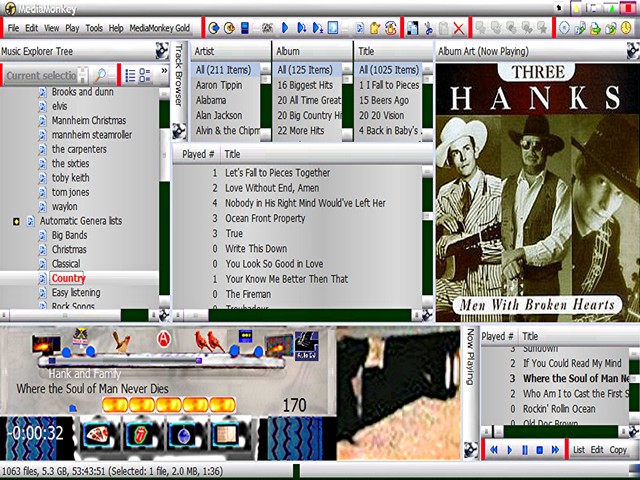
Task: Pause playback in the Now Playing controls
Action: coord(524,450)
